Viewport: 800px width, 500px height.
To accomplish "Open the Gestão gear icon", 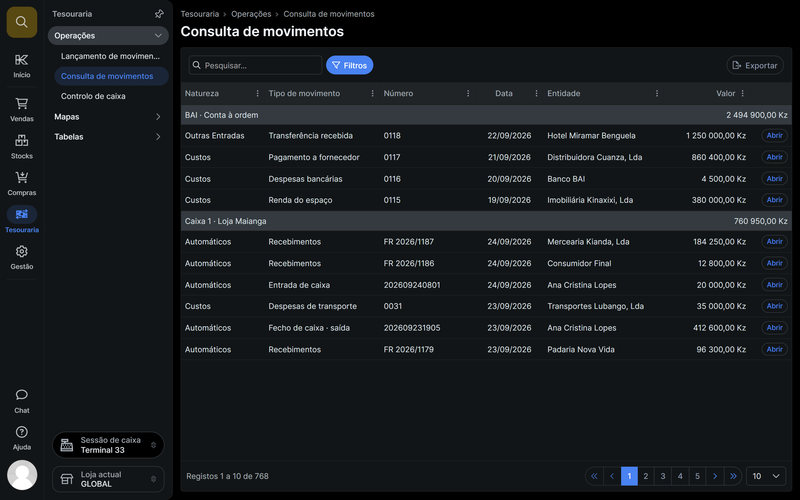I will (x=21, y=252).
